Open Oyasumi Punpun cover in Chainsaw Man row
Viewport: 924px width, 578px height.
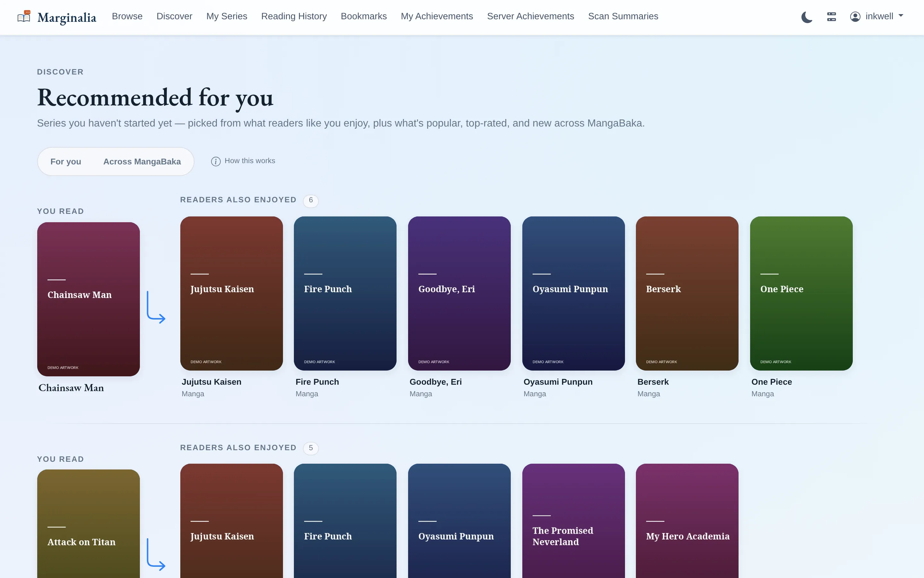click(x=574, y=293)
